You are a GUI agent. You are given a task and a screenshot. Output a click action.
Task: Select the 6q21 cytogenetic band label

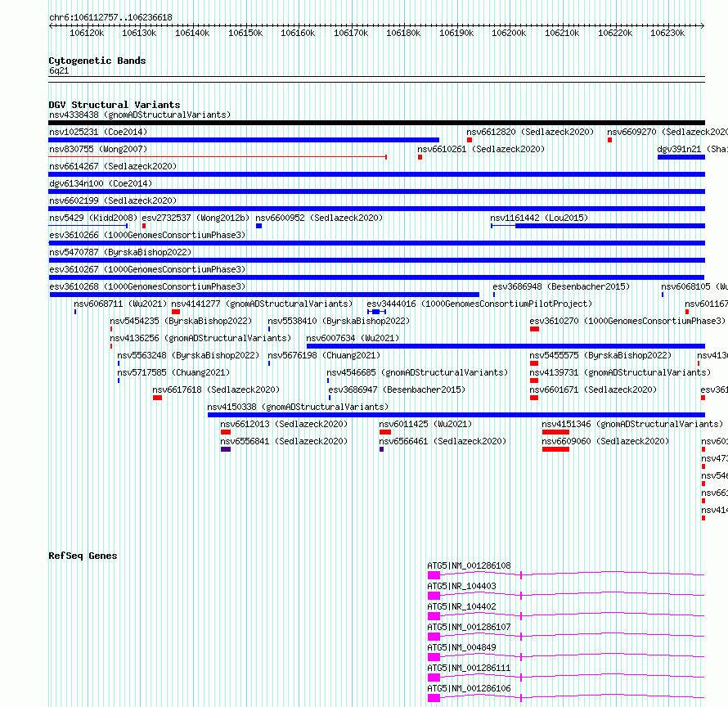(x=59, y=70)
